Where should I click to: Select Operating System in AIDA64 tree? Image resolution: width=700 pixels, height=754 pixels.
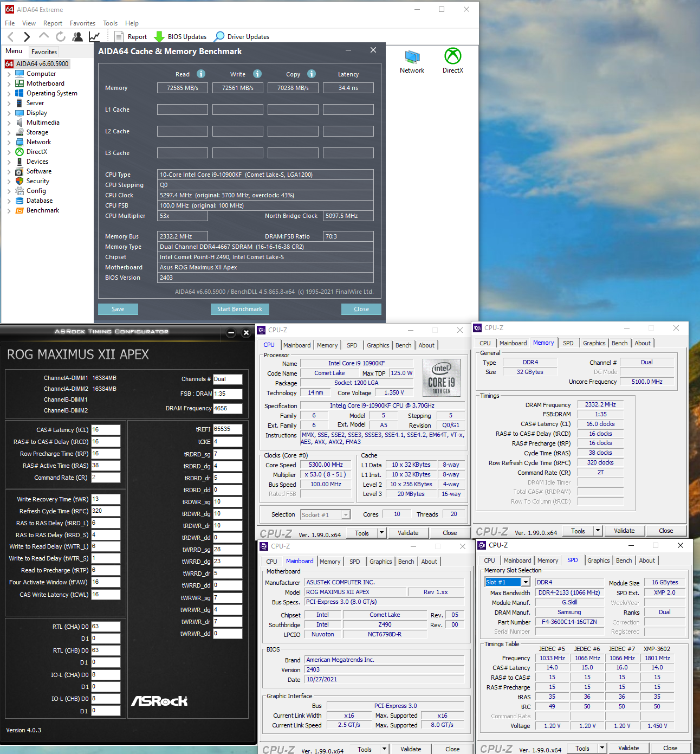pos(51,93)
